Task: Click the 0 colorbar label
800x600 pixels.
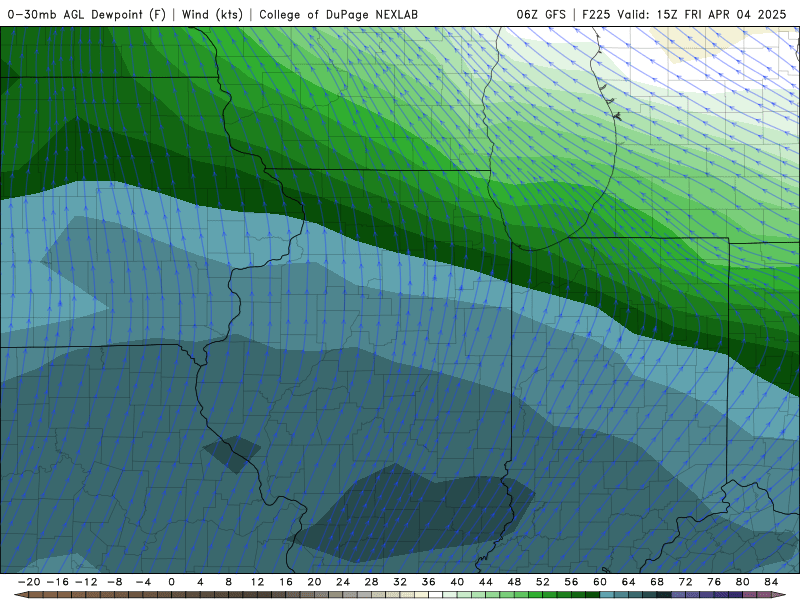Action: point(171,582)
